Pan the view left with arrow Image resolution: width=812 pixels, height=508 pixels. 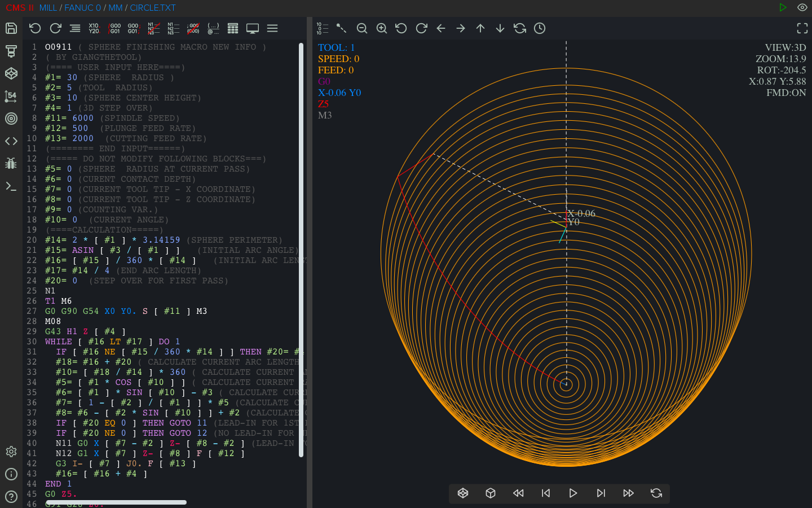point(441,28)
